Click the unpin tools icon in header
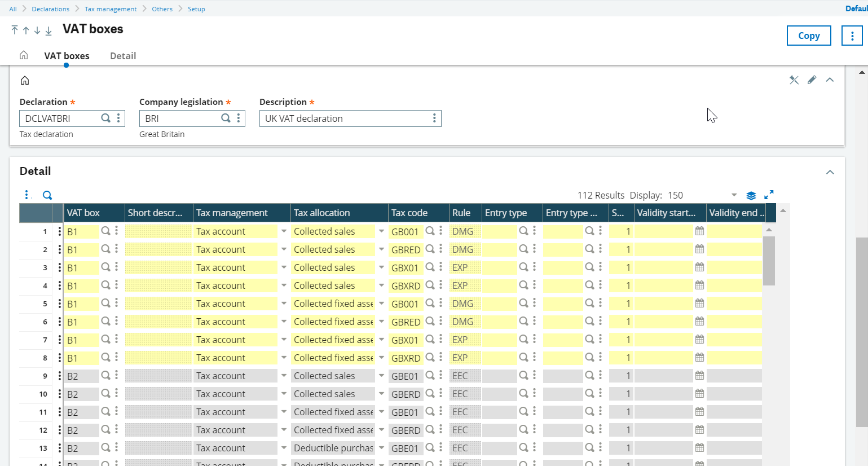The width and height of the screenshot is (868, 466). click(794, 80)
